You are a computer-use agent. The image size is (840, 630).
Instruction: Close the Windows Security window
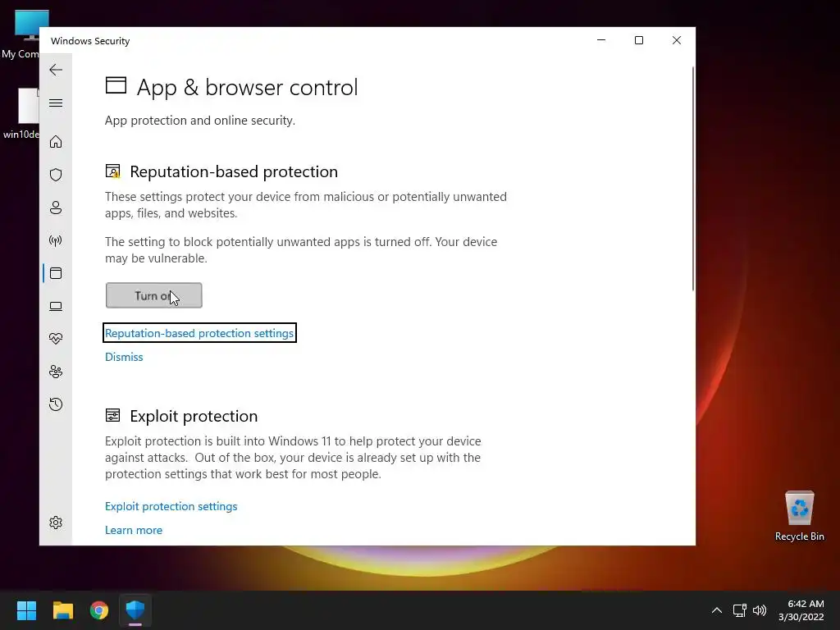point(677,40)
